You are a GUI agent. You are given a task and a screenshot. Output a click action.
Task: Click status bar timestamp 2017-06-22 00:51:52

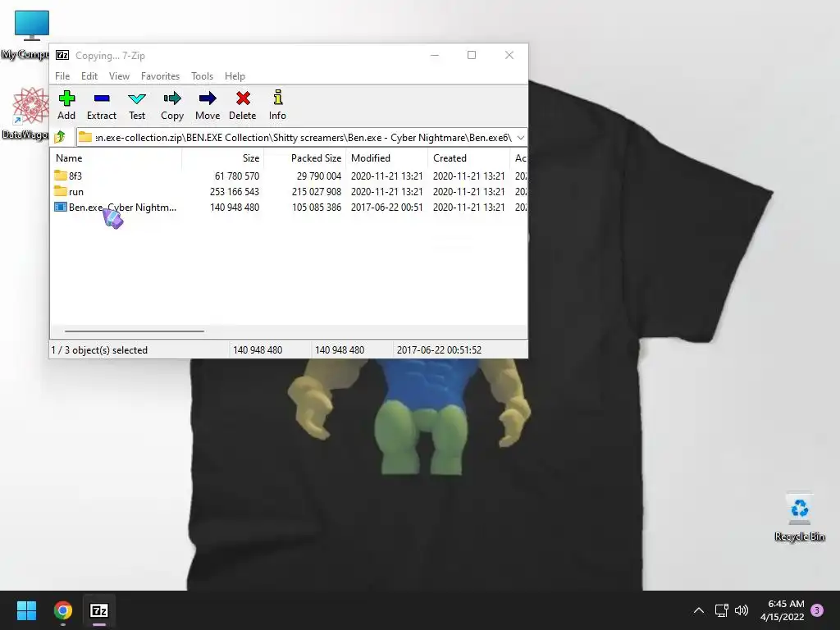coord(439,349)
